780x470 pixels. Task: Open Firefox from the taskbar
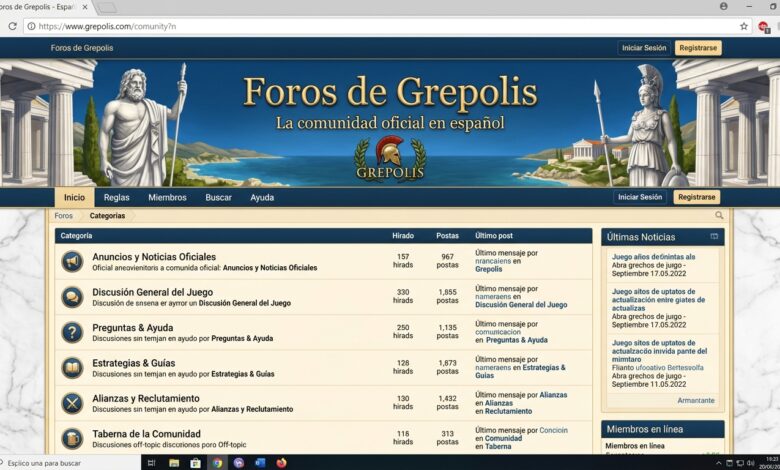click(x=282, y=463)
